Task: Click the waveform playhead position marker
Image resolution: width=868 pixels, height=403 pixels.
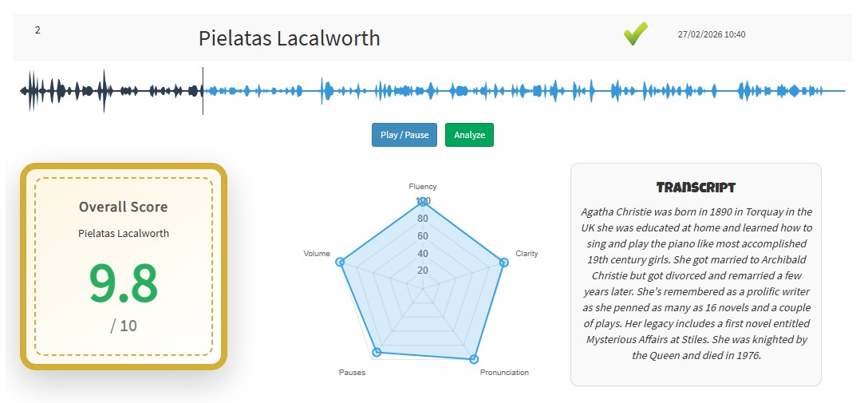Action: 203,91
